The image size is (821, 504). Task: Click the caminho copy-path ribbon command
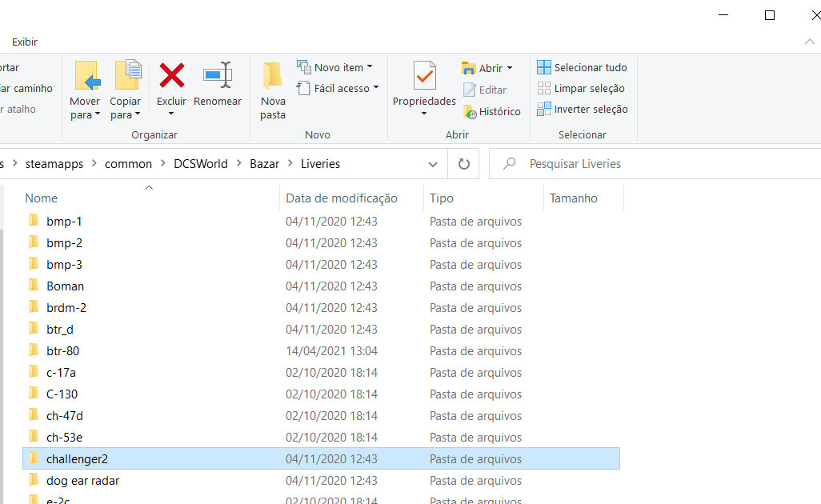coord(26,89)
